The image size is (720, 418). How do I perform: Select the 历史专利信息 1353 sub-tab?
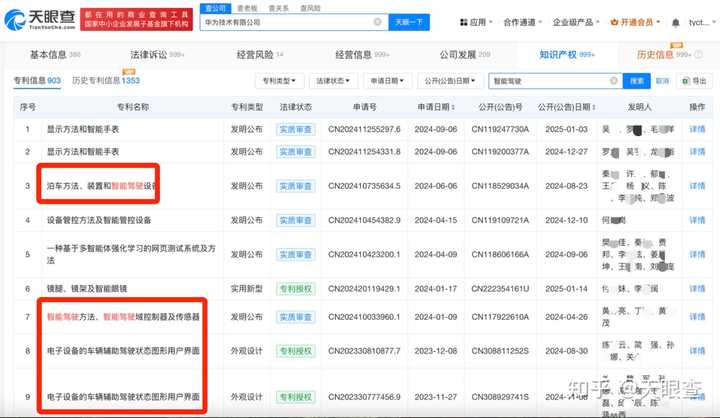point(106,80)
